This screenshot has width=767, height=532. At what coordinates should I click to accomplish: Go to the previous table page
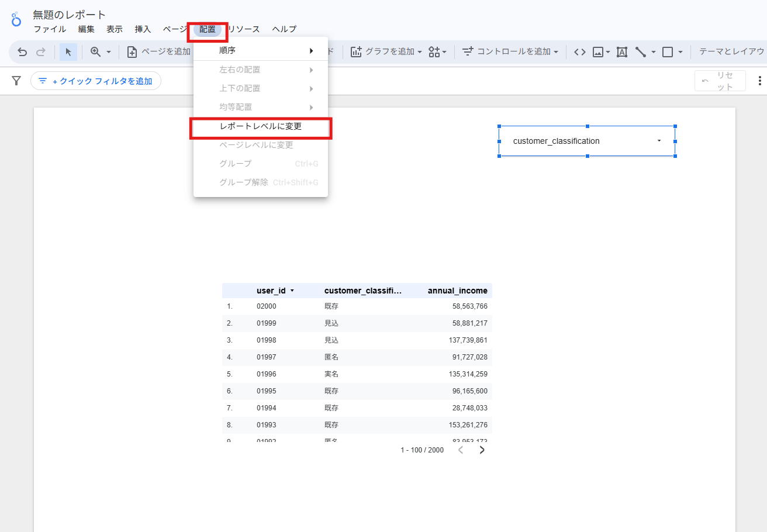pyautogui.click(x=461, y=450)
